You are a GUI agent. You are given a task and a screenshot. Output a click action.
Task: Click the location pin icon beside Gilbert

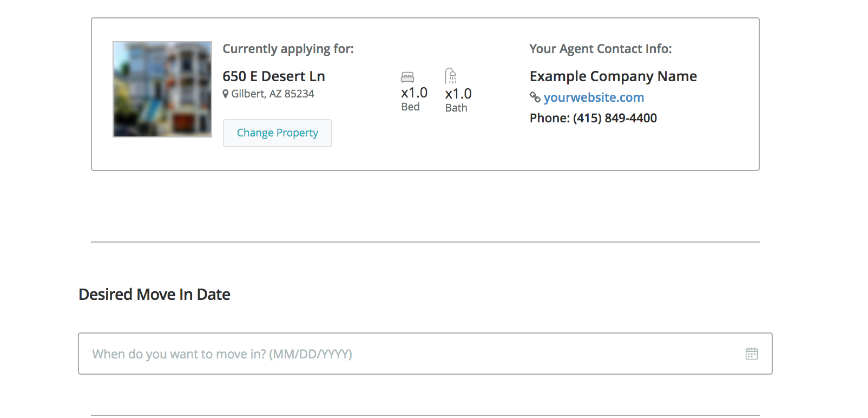pyautogui.click(x=226, y=94)
